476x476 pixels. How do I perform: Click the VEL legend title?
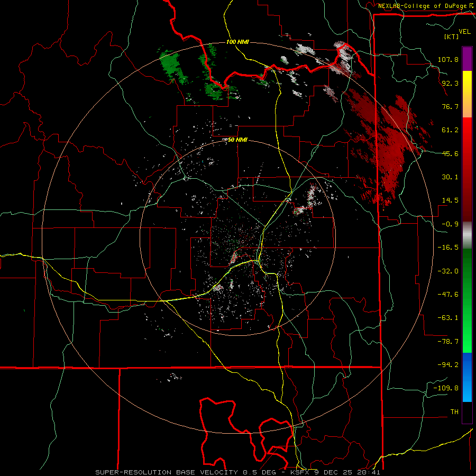(465, 32)
